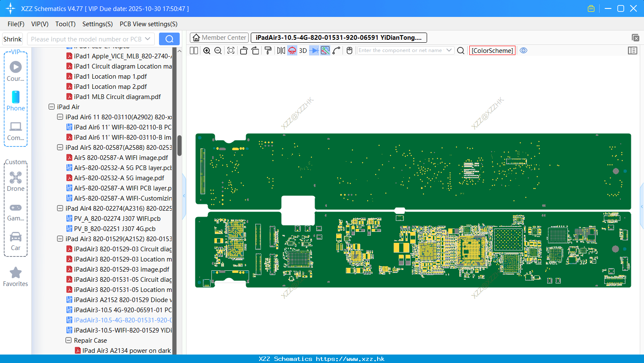Collapse the iPad Air5 820-02587 node
The width and height of the screenshot is (644, 363).
[x=60, y=148]
